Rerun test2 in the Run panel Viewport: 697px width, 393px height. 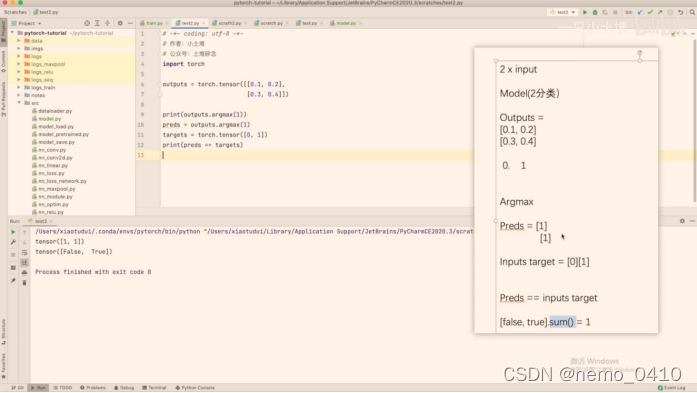(13, 232)
